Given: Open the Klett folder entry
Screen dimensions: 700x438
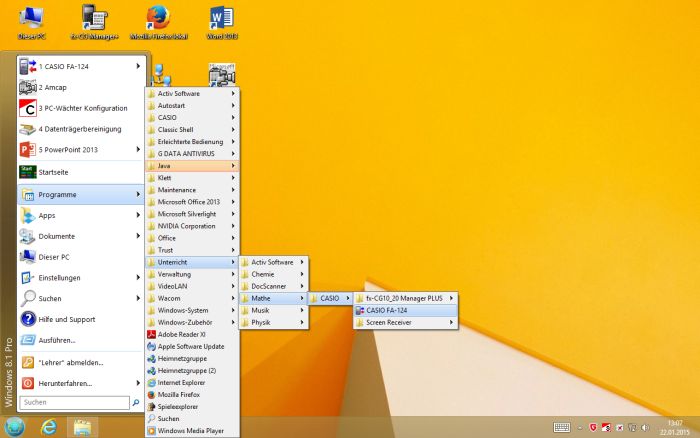Looking at the screenshot, I should click(x=192, y=178).
